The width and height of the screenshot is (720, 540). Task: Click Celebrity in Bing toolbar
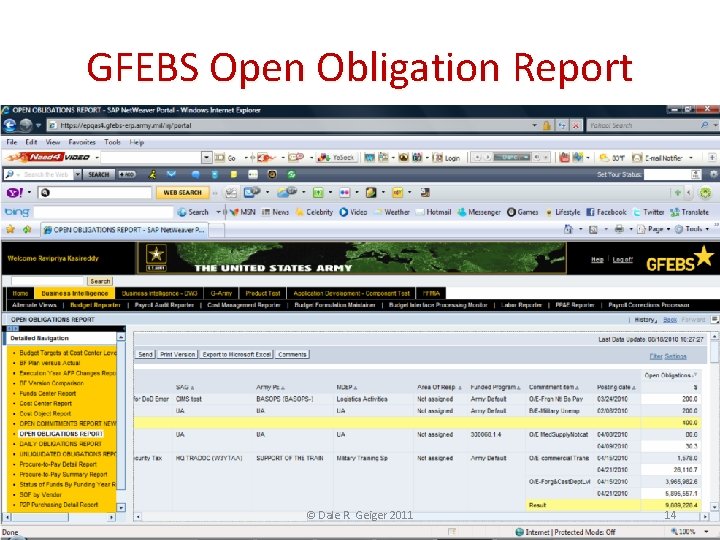pos(314,212)
